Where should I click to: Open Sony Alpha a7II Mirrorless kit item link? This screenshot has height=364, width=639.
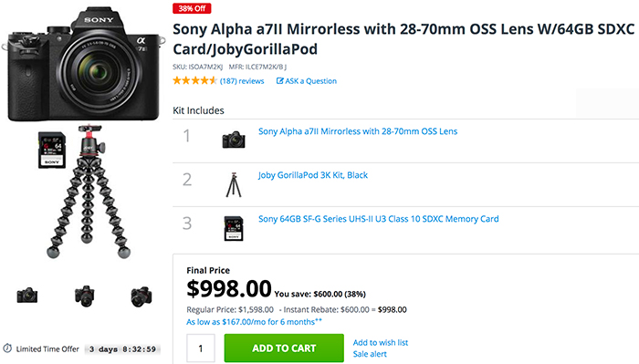358,131
